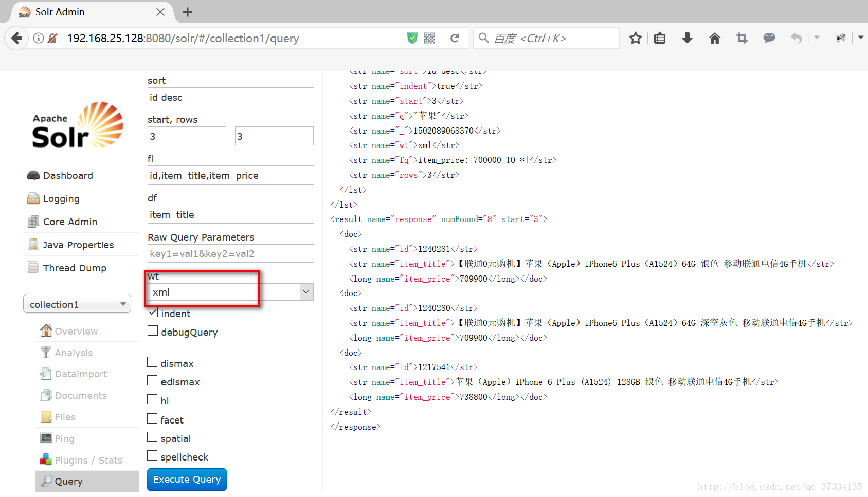Click the id 1240281 result line
The image size is (868, 497).
click(413, 249)
